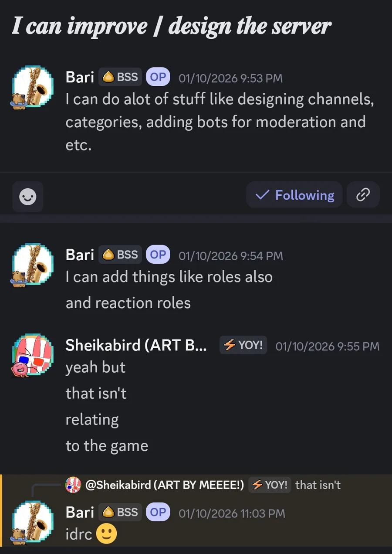392x554 pixels.
Task: Click the Bari username on the 9:54 PM message
Action: pos(80,255)
